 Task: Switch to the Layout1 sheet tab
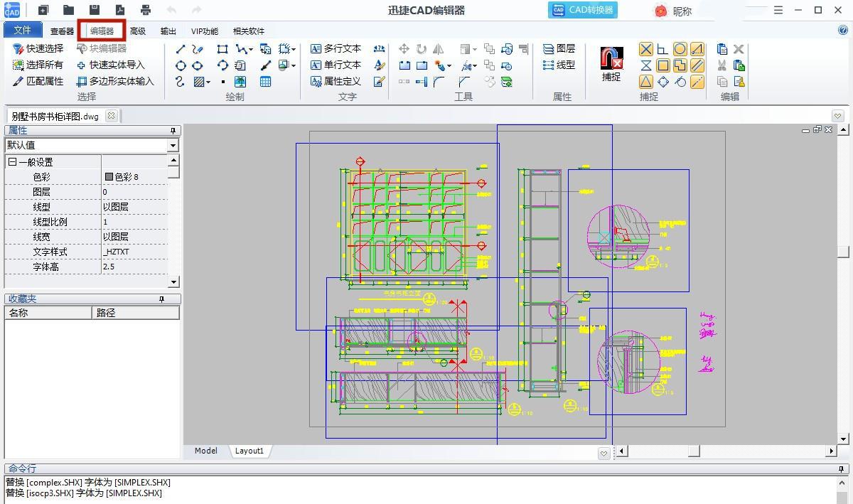[x=250, y=451]
